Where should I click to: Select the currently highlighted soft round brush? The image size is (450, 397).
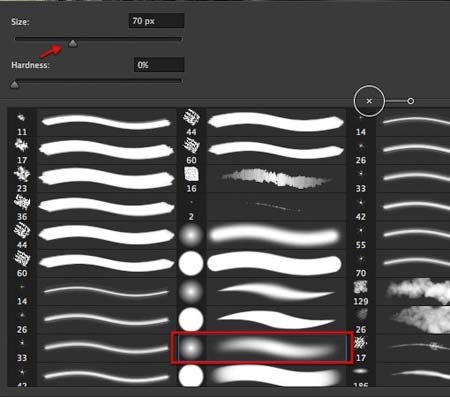pyautogui.click(x=262, y=348)
